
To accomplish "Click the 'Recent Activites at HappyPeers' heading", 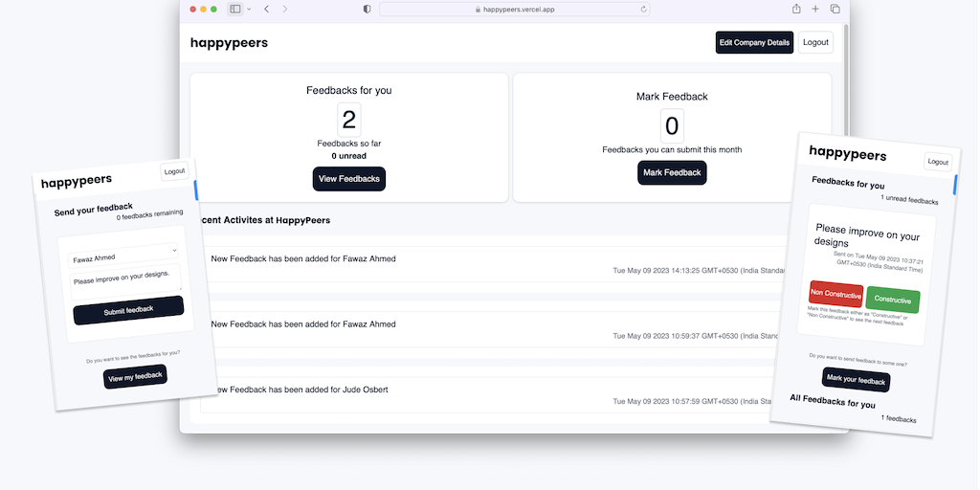I will point(264,221).
